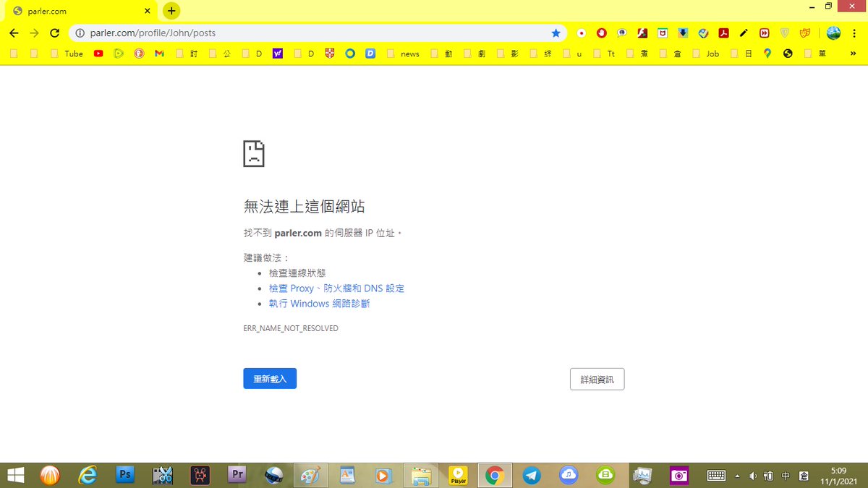This screenshot has height=488, width=868.
Task: Click the Adobe Acrobat extension icon
Action: coord(723,33)
